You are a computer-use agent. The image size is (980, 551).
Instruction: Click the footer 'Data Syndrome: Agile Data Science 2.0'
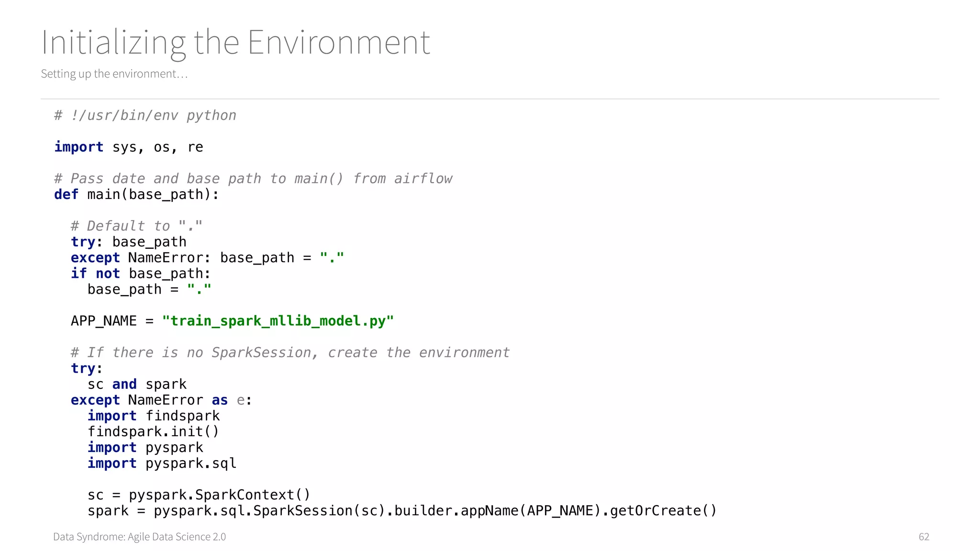139,537
